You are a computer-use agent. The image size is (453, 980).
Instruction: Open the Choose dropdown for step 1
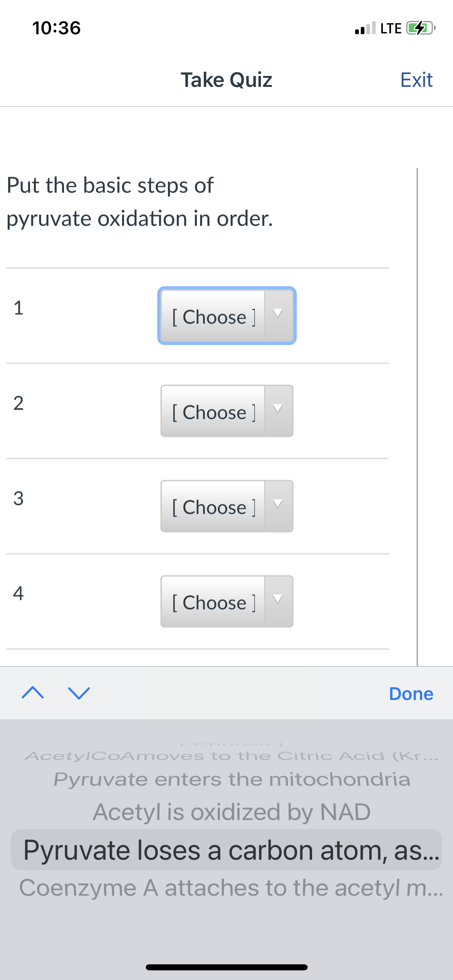227,316
